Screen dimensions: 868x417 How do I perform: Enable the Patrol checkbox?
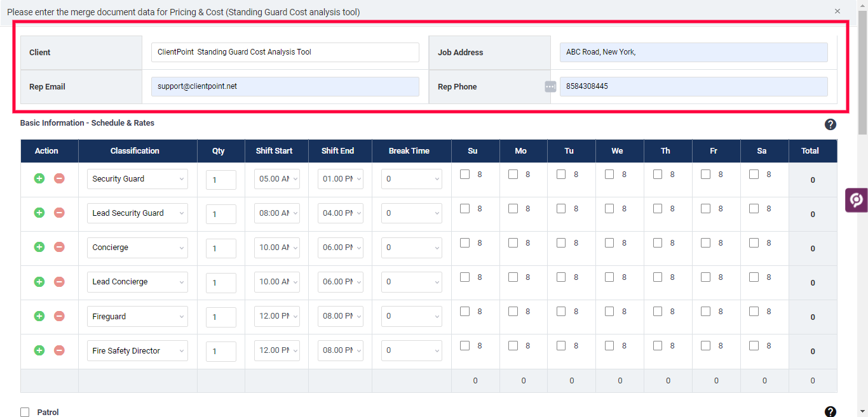pyautogui.click(x=24, y=412)
